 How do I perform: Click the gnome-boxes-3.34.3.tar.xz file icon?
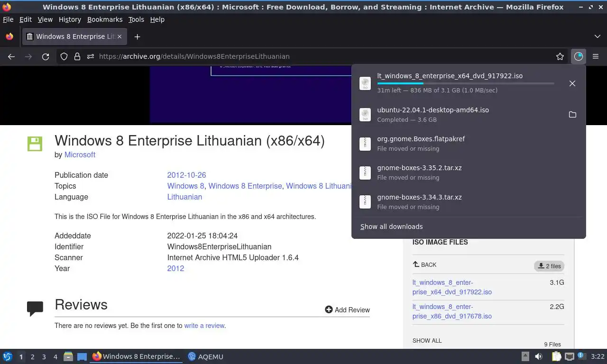click(x=365, y=202)
